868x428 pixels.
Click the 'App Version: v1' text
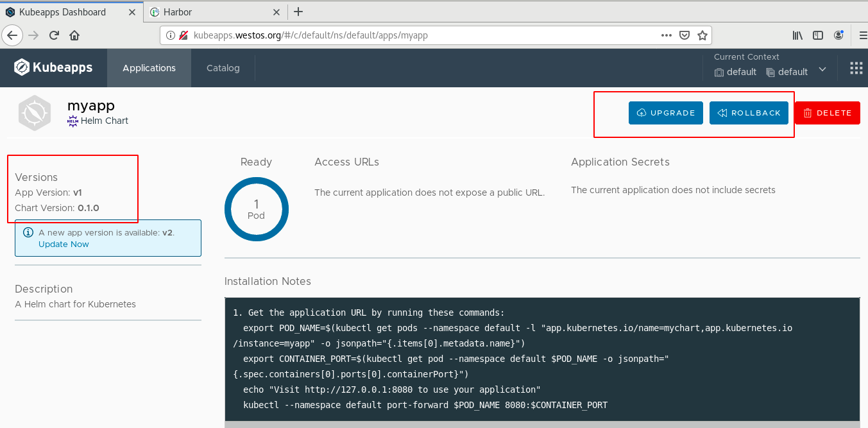coord(49,193)
